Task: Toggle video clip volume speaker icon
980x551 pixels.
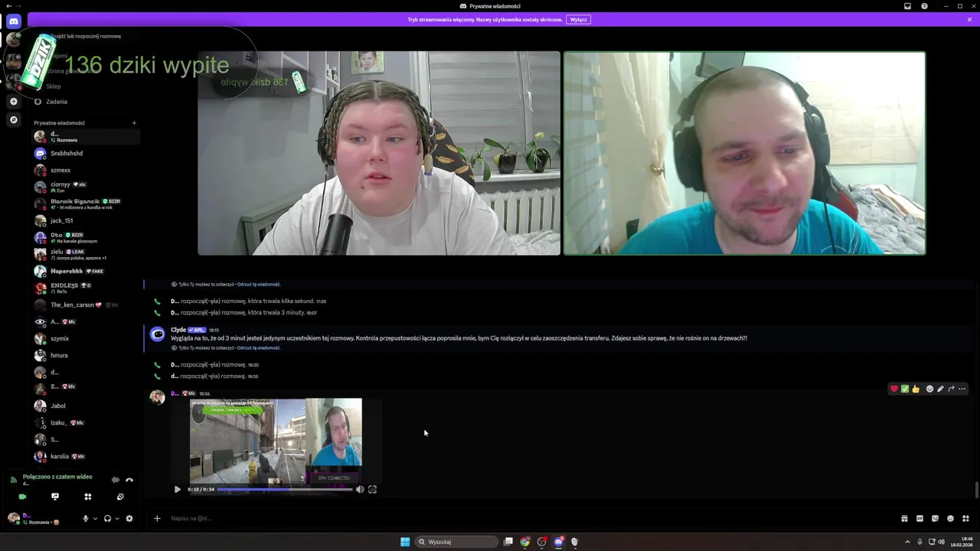Action: pos(360,489)
